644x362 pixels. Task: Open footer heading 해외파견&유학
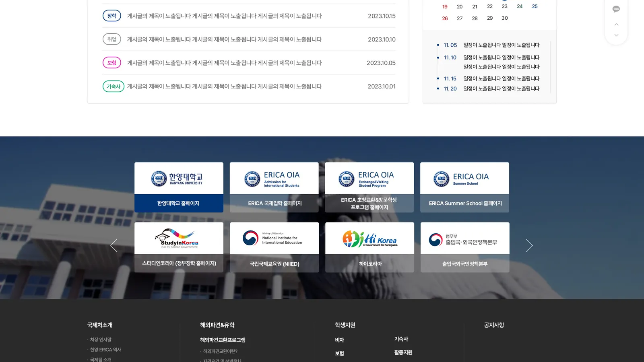pyautogui.click(x=217, y=325)
